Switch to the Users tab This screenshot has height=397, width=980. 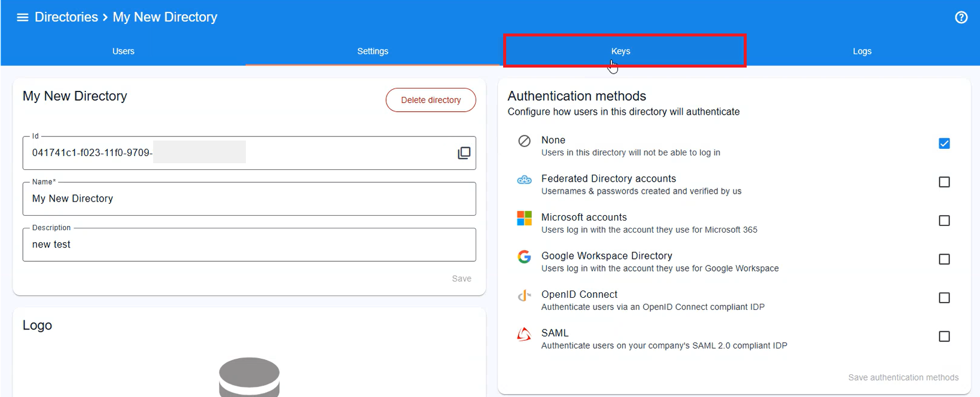[123, 51]
